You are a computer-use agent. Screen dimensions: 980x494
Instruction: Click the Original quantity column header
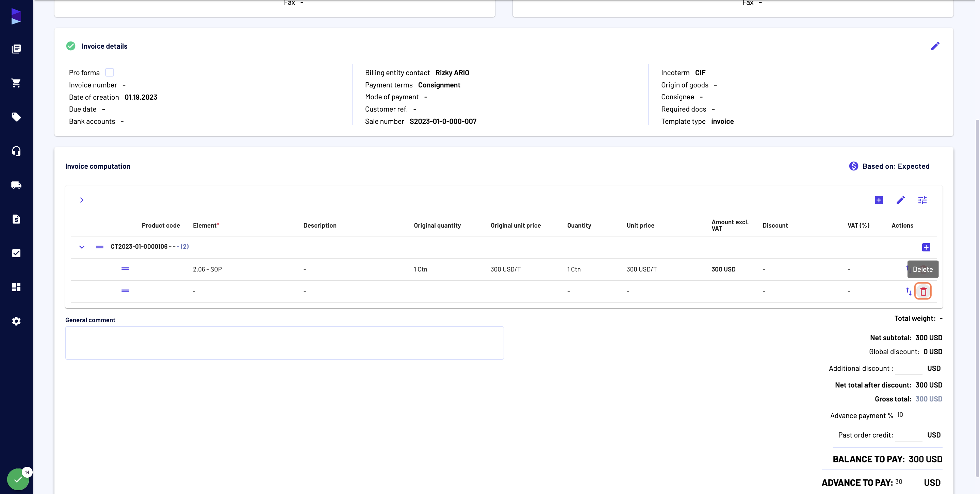click(437, 226)
